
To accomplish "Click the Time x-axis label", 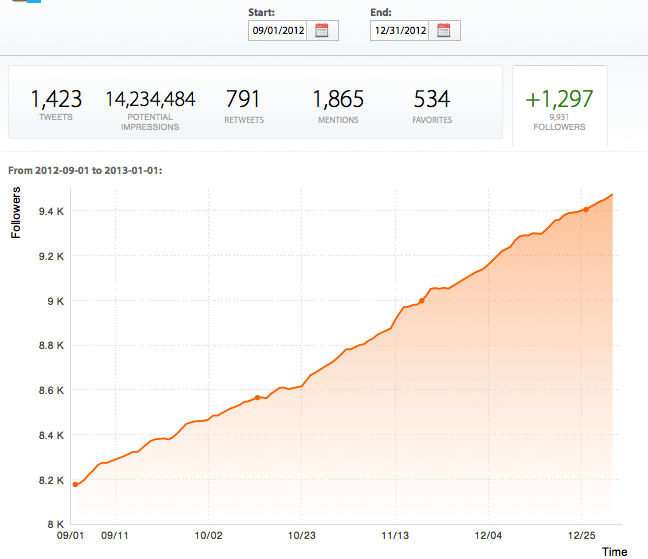I will (x=614, y=551).
